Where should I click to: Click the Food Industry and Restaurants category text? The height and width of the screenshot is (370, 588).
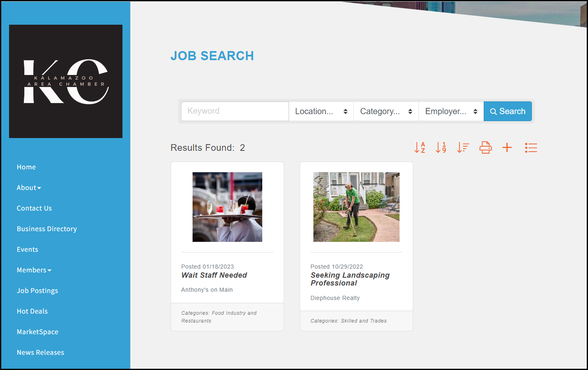pos(219,317)
